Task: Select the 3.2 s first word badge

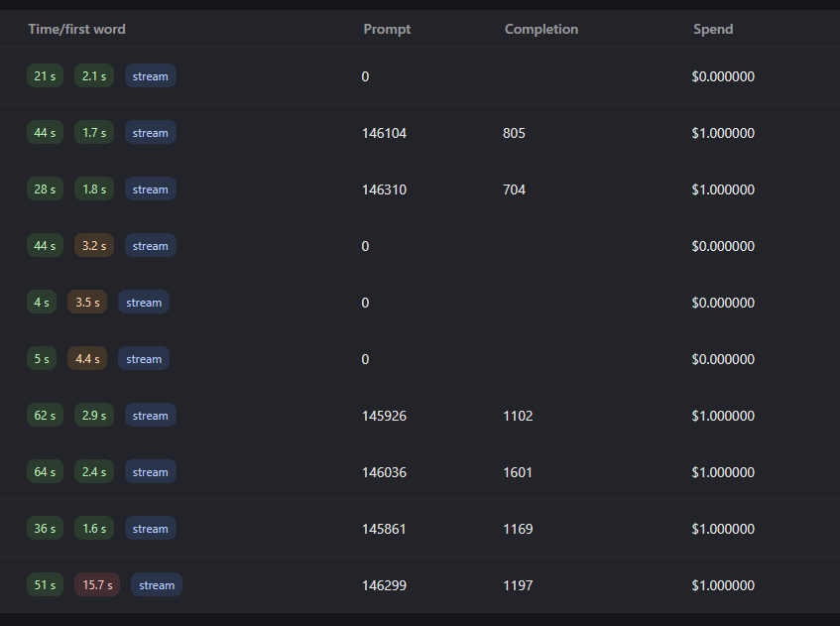Action: pos(94,246)
